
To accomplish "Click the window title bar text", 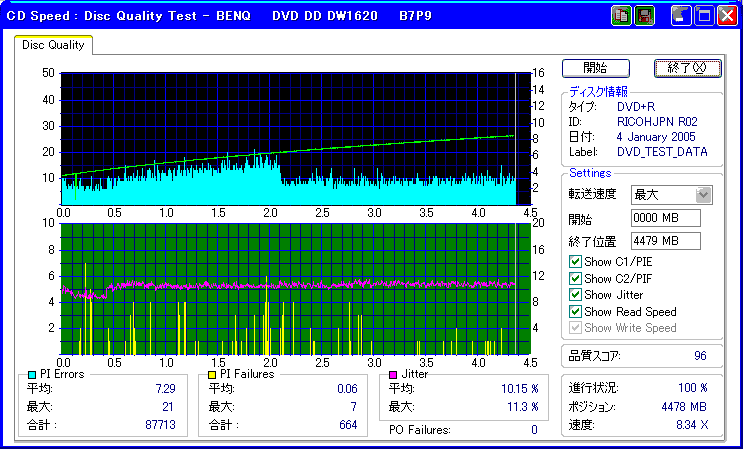I will (x=219, y=16).
